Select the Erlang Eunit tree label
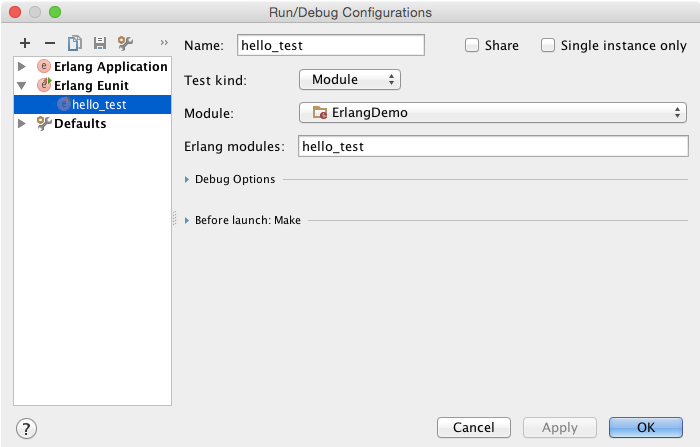The image size is (700, 447). point(91,85)
